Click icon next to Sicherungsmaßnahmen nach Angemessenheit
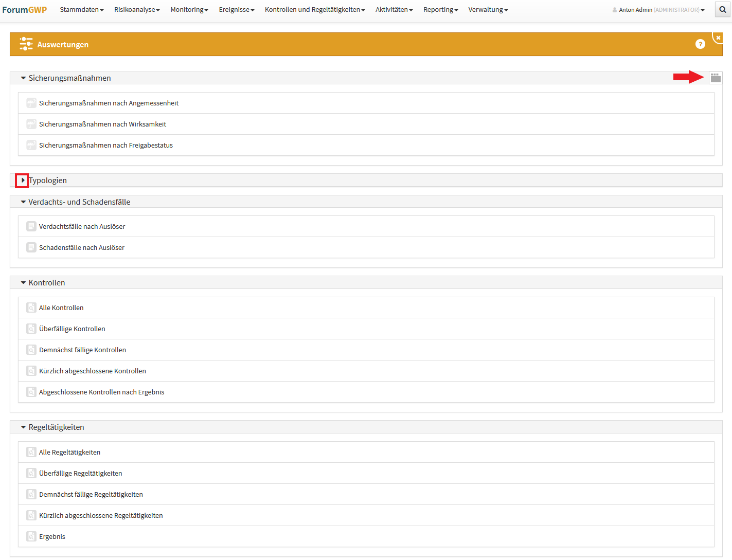The height and width of the screenshot is (560, 732). coord(31,103)
